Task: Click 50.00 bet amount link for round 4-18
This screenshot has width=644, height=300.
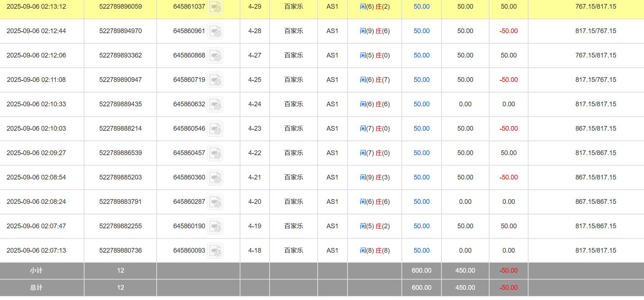Action: [421, 250]
